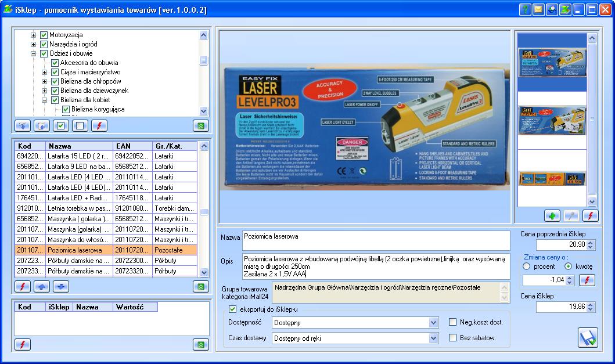Screen dimensions: 615x364
Task: Collapse the 'Odzież i obuwie' tree node
Action: click(34, 53)
